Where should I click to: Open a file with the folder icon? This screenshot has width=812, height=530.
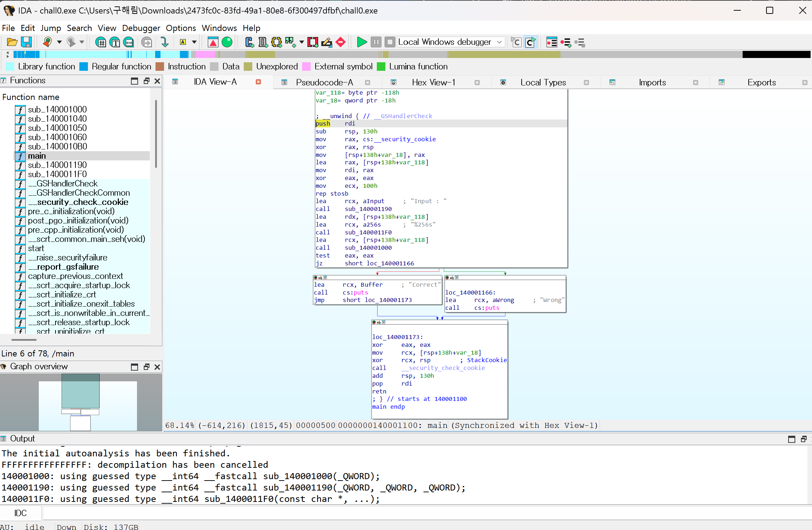[12, 42]
